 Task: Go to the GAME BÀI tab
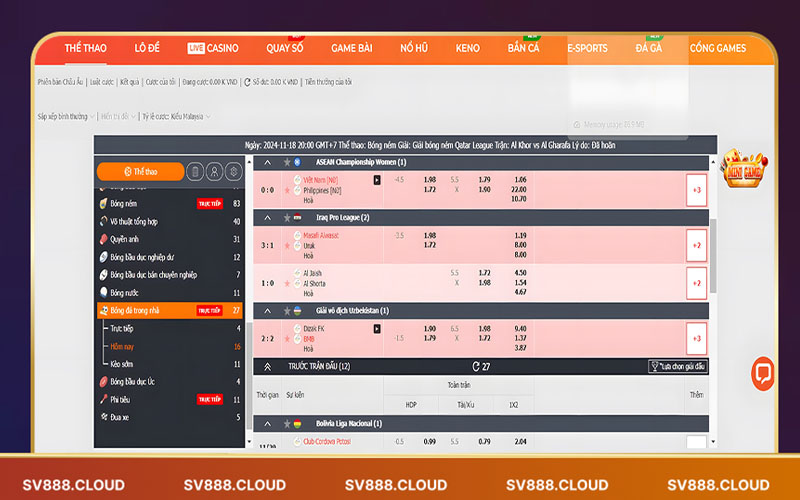352,48
